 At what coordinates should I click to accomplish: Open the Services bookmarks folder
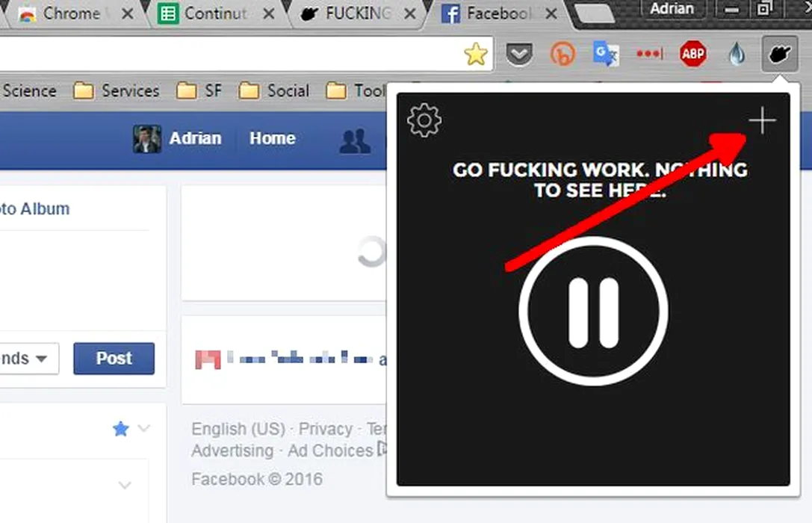[117, 91]
